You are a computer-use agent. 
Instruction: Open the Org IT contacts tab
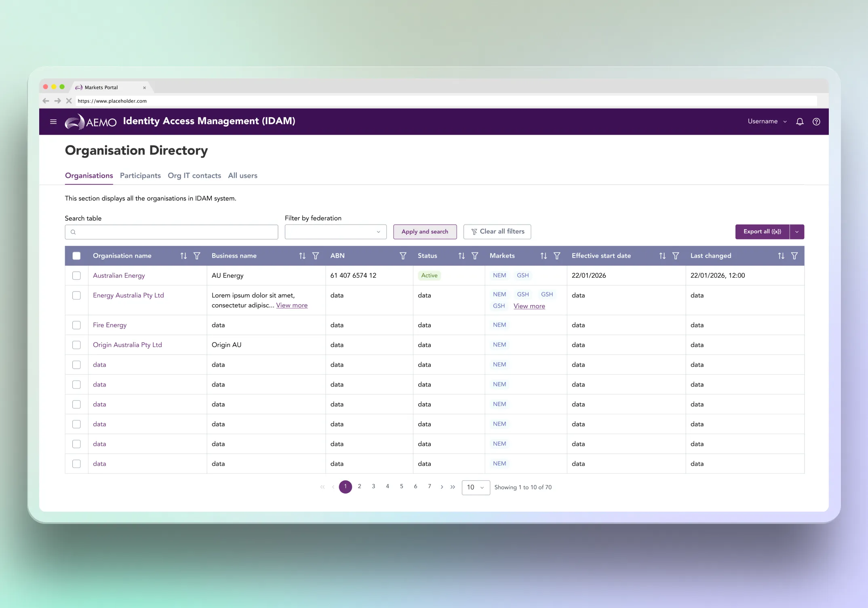pyautogui.click(x=194, y=175)
